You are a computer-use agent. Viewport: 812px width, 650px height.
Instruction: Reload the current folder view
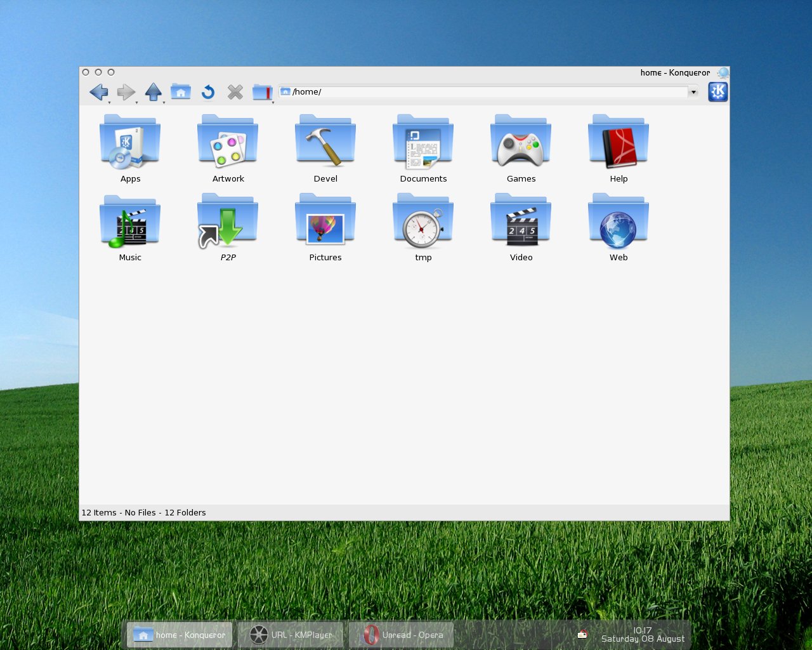point(208,92)
